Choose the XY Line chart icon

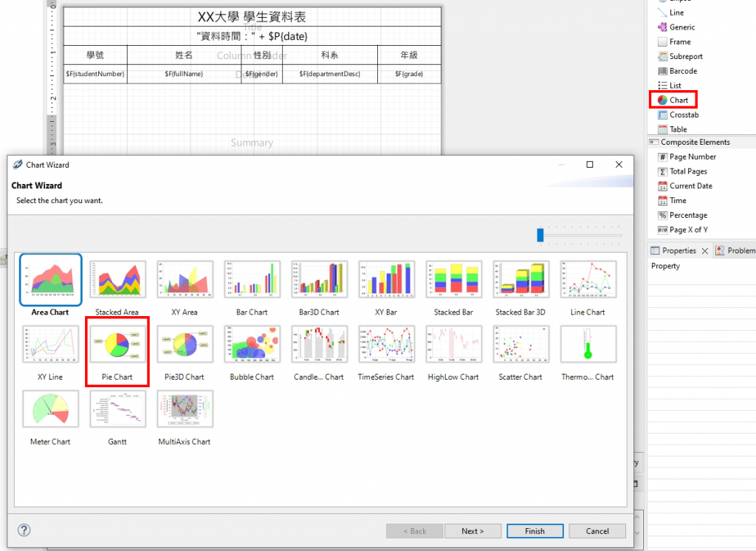coord(51,344)
